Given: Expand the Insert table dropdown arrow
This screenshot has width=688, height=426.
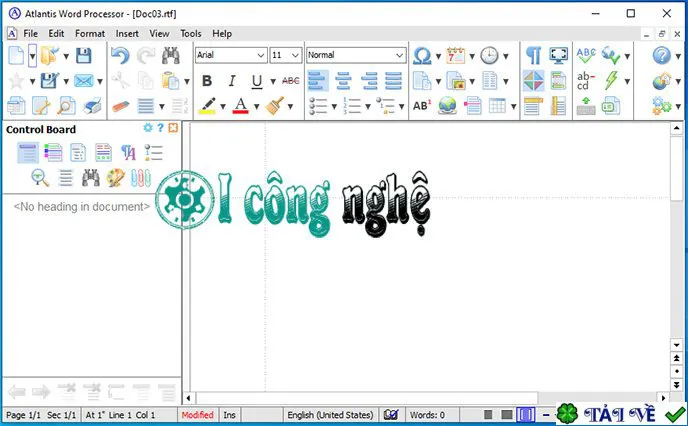Looking at the screenshot, I should coord(513,107).
